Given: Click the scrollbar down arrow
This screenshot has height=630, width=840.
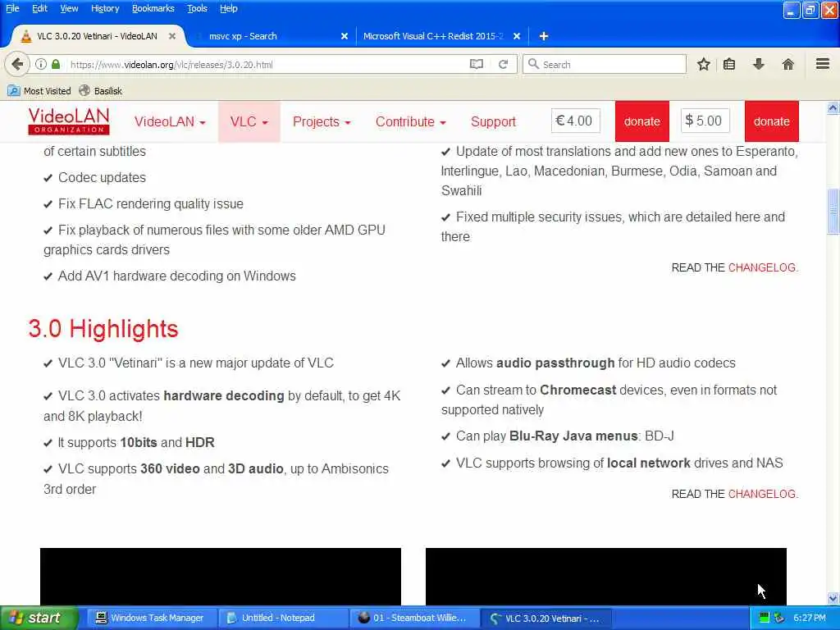Looking at the screenshot, I should click(x=833, y=598).
